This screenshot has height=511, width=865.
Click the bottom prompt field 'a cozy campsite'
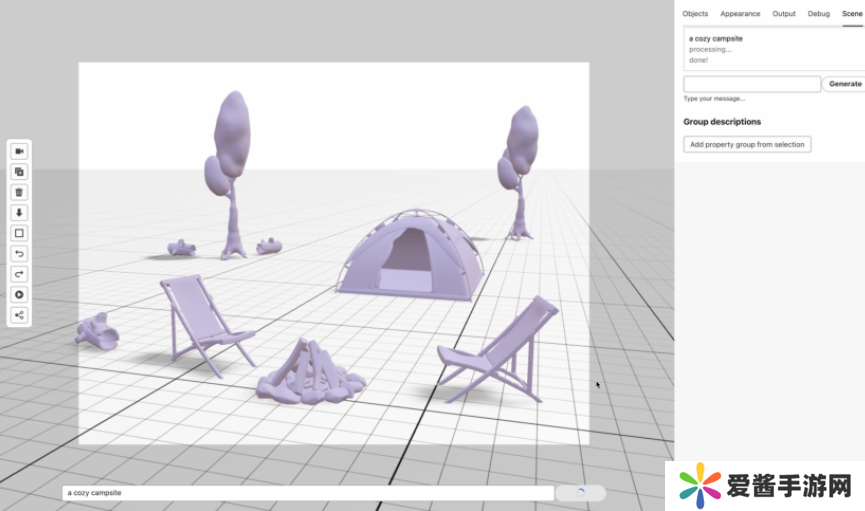tap(308, 493)
